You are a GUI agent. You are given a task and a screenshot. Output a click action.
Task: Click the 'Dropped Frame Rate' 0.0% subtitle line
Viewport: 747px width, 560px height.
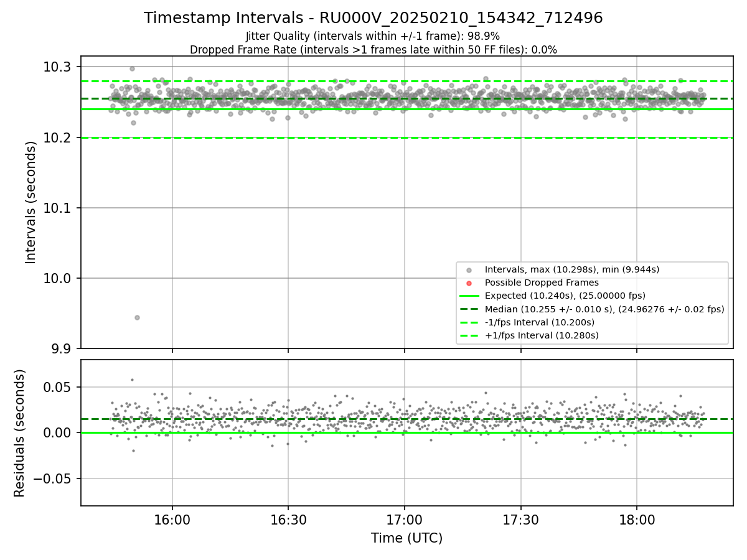[x=373, y=49]
